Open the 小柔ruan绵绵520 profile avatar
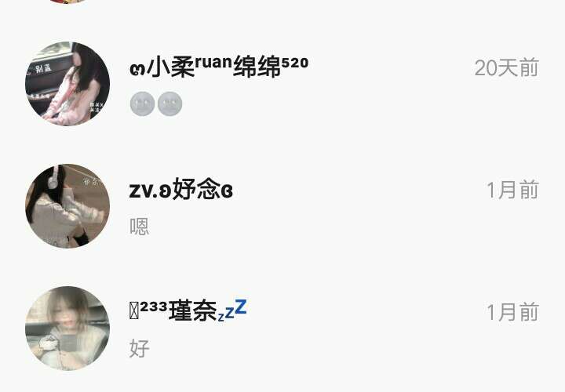 point(67,84)
